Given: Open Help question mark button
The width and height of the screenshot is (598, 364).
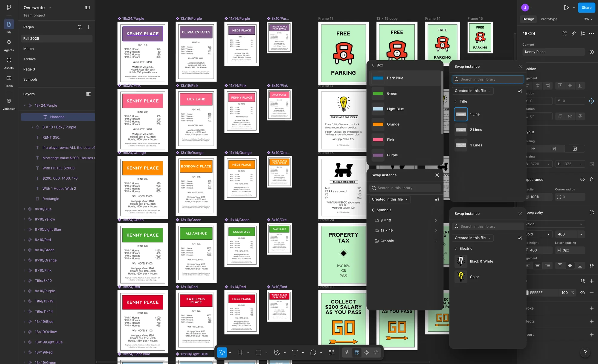Looking at the screenshot, I should (x=585, y=353).
